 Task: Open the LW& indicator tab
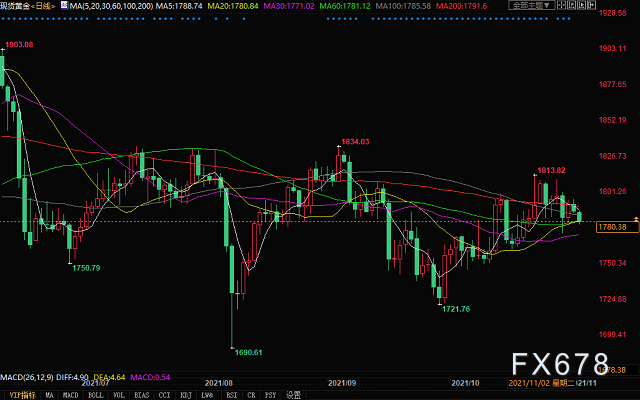[207, 395]
